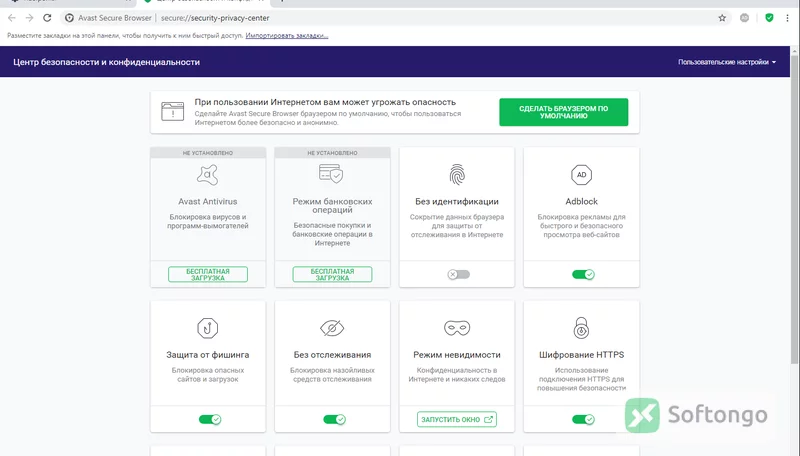Click the fingerprint icon on Без идентификации

457,174
